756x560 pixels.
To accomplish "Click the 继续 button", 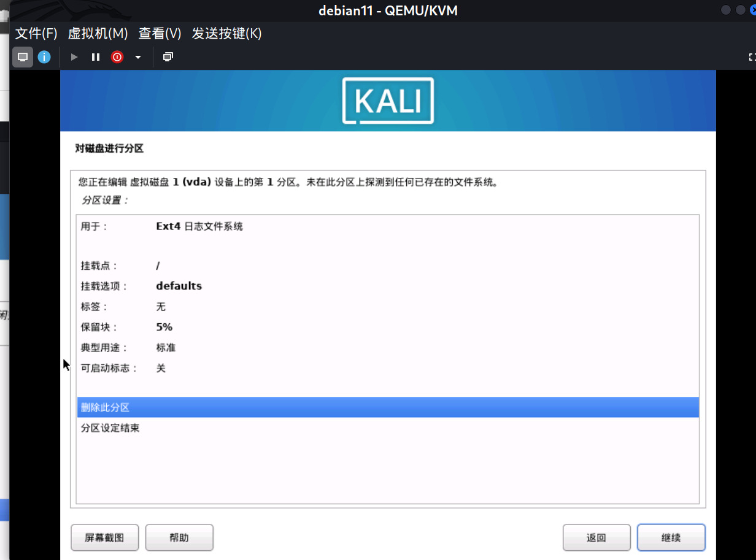I will tap(671, 537).
